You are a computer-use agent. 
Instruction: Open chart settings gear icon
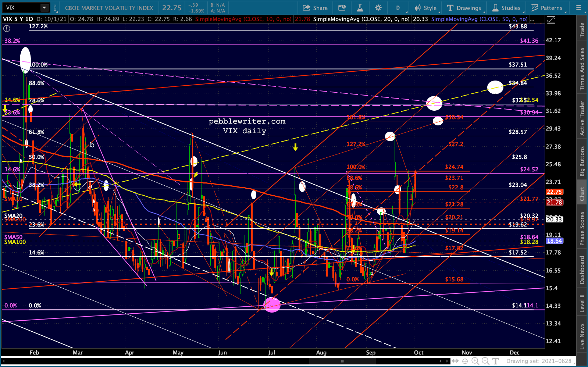click(x=378, y=8)
